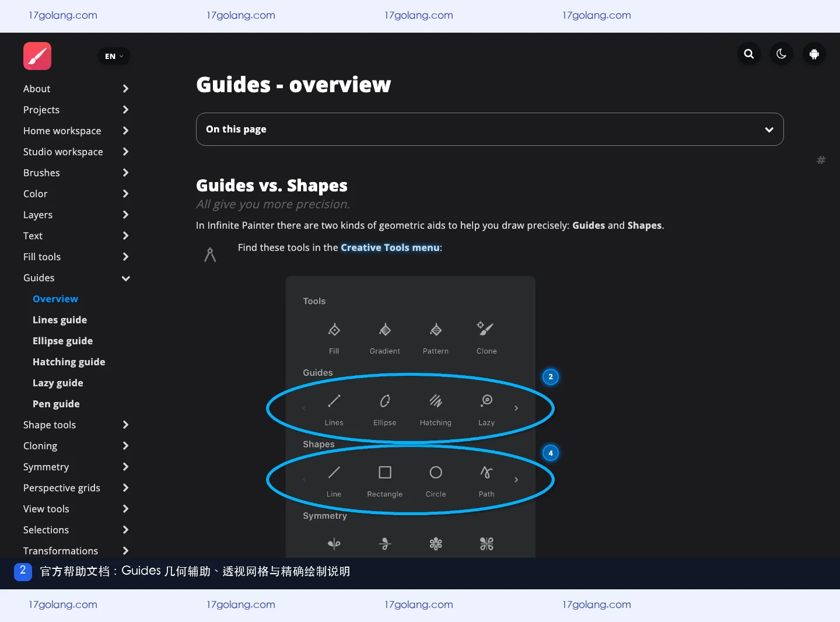840x622 pixels.
Task: Click the Gradient tool icon
Action: click(x=385, y=330)
